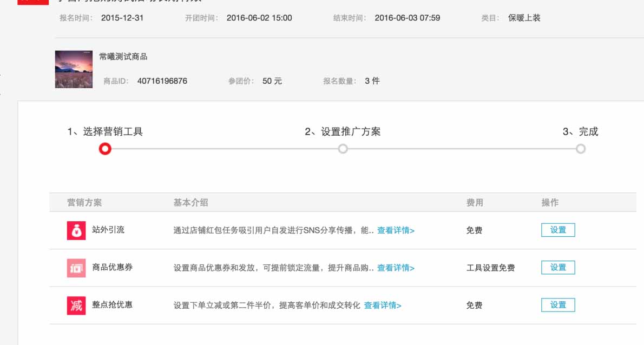
Task: Click the product ID 40716196876
Action: click(162, 81)
